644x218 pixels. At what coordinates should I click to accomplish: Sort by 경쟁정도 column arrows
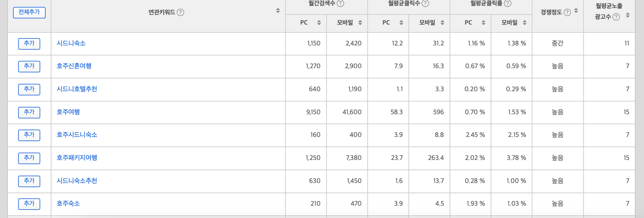(x=576, y=11)
